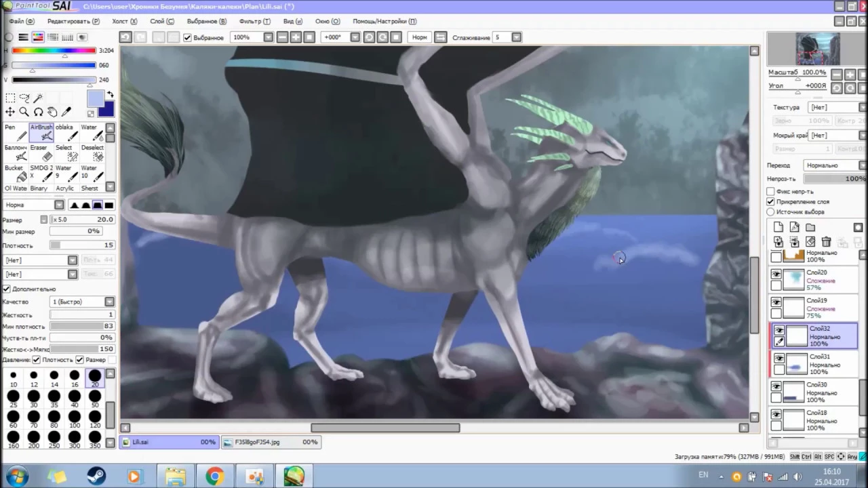Image resolution: width=868 pixels, height=488 pixels.
Task: Select Источник выбора radio button
Action: (x=770, y=212)
